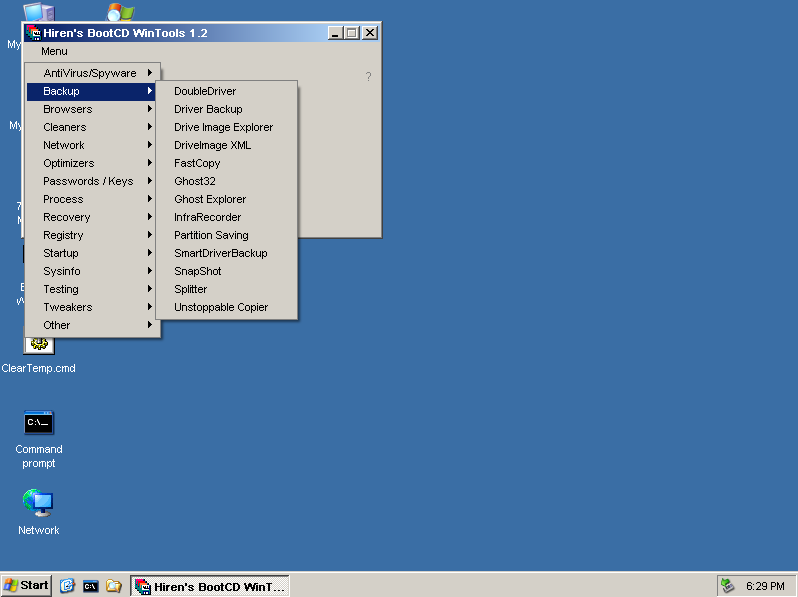
Task: Launch Drive Image Explorer
Action: click(x=227, y=127)
